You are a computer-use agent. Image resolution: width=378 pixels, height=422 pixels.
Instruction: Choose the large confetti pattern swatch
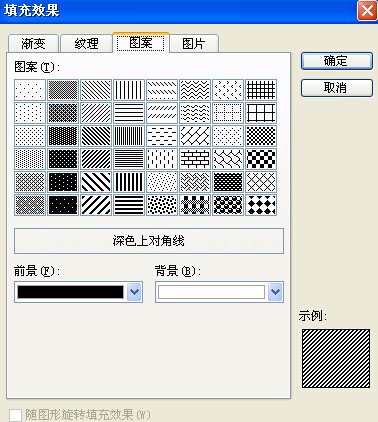(162, 205)
